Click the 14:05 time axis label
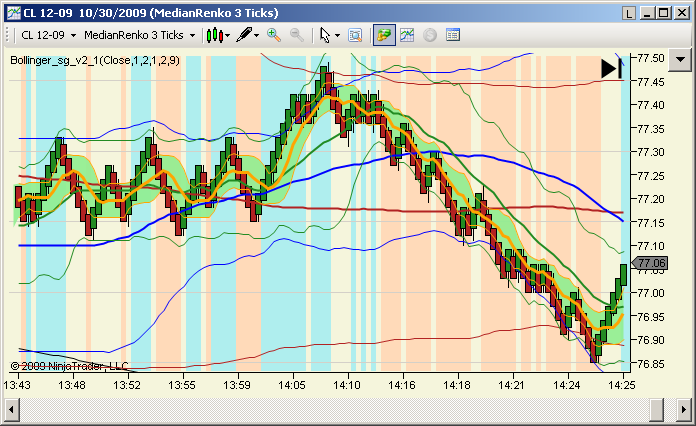696x426 pixels. [x=292, y=385]
